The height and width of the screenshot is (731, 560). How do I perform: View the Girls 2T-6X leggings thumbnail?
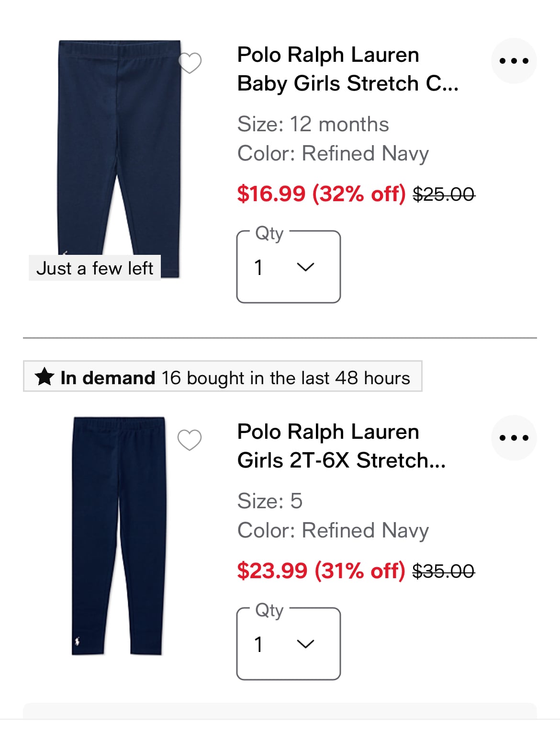(x=119, y=535)
